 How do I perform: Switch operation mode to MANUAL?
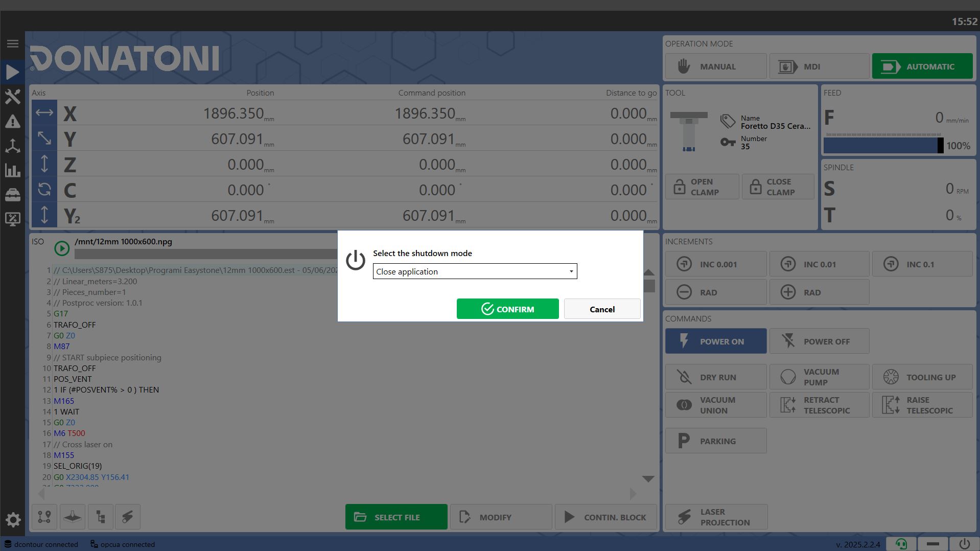(x=716, y=66)
